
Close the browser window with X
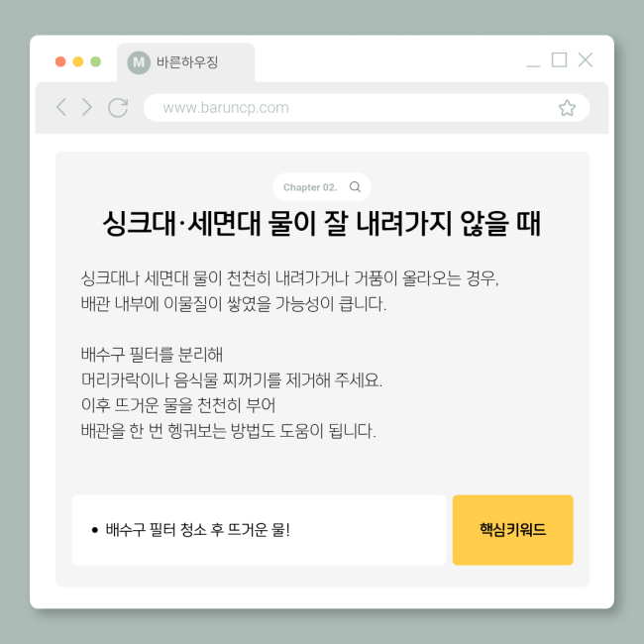pyautogui.click(x=586, y=60)
